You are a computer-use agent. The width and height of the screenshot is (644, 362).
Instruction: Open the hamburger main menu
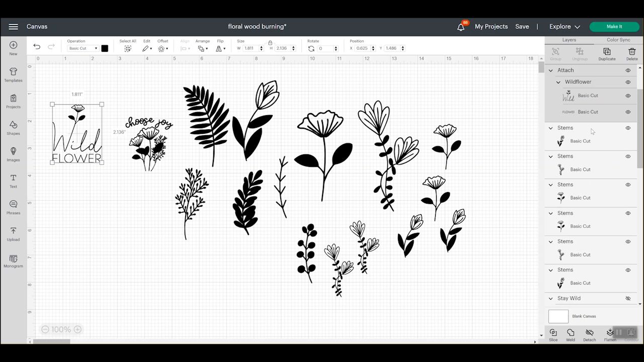point(14,27)
